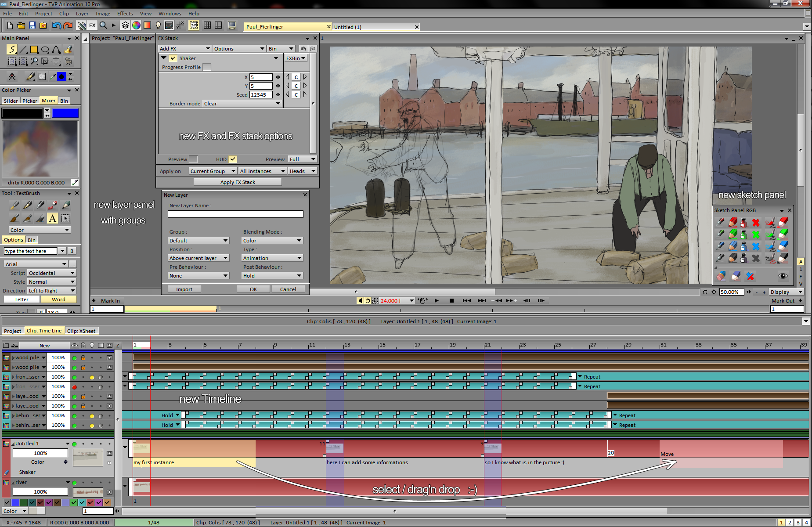Click the black A-pen color swatch

coord(22,113)
